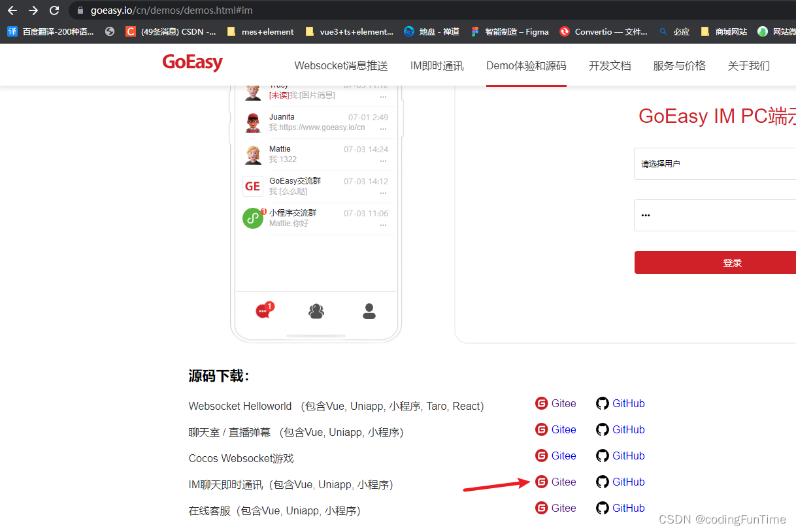Viewport: 796px width, 532px height.
Task: Go forward with the browser forward arrow
Action: [33, 10]
